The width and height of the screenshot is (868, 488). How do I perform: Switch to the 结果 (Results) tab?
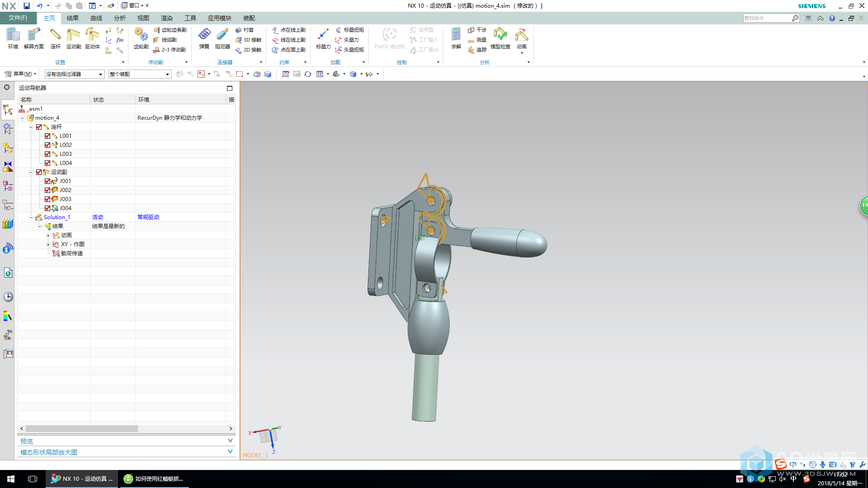point(73,18)
